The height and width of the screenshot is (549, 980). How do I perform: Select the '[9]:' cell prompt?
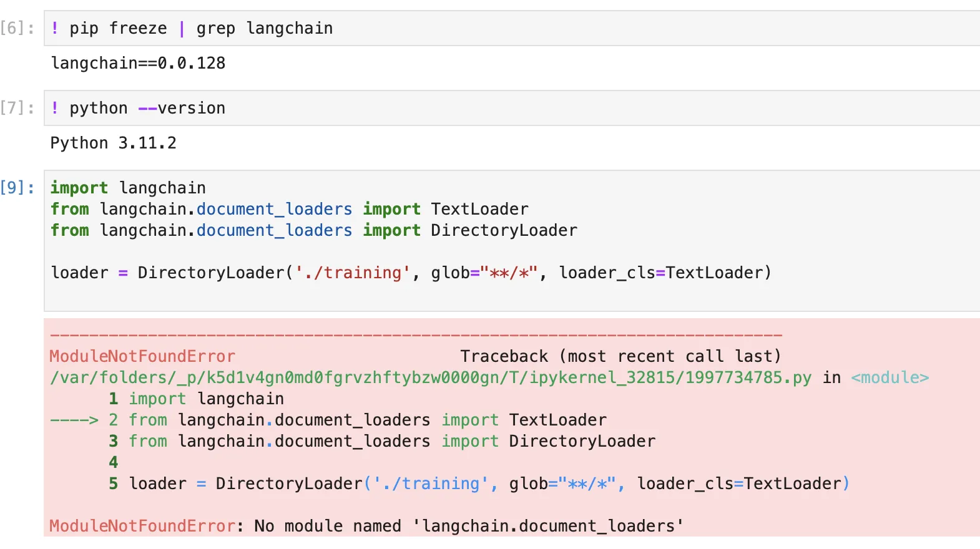click(x=17, y=188)
